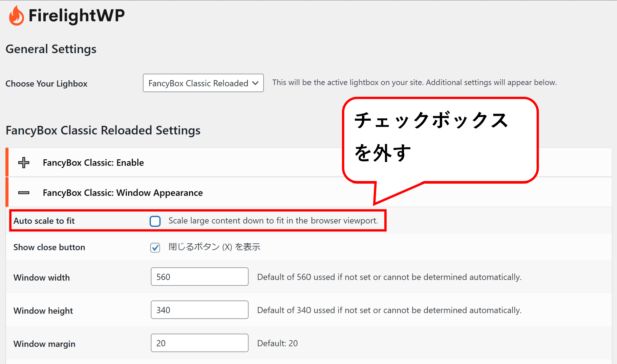Click the General Settings heading
This screenshot has width=617, height=364.
pos(51,49)
